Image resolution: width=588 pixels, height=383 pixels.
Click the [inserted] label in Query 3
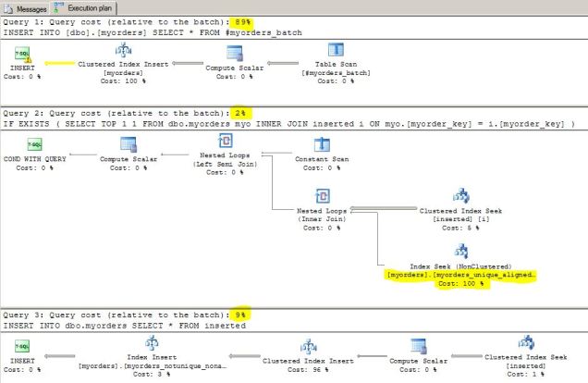coord(526,365)
